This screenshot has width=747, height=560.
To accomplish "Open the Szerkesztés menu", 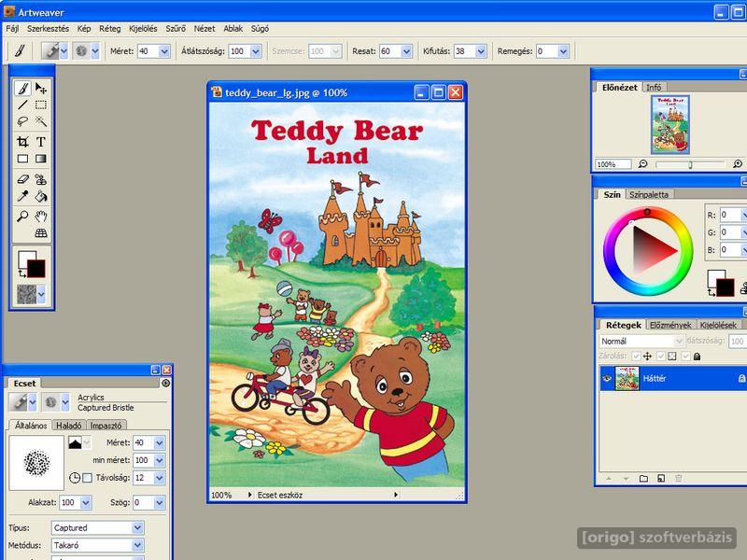I will pos(49,29).
